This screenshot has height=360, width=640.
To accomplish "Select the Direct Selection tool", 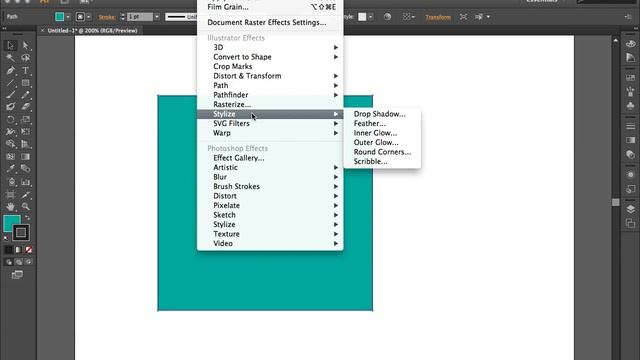I will [25, 45].
